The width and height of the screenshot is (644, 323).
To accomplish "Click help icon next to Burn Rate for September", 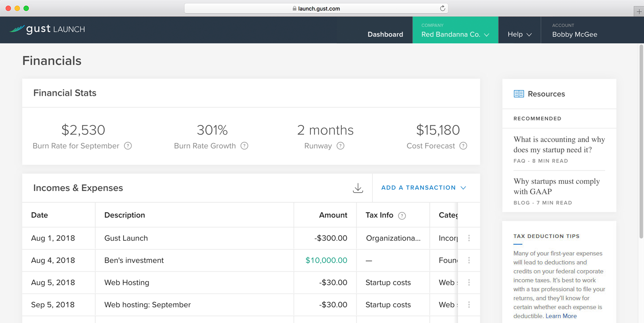I will [x=128, y=146].
